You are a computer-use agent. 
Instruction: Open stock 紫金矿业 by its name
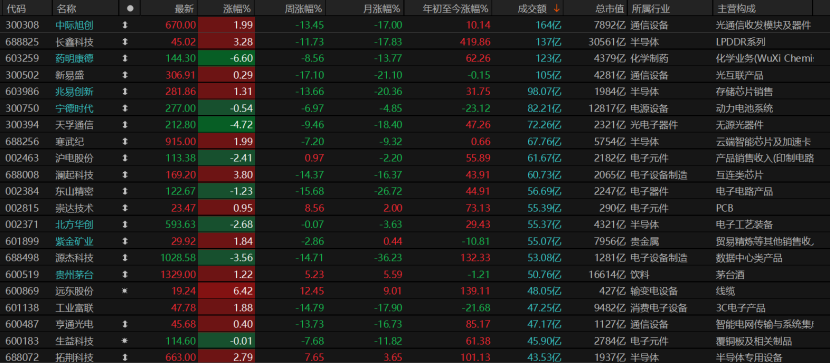click(74, 241)
